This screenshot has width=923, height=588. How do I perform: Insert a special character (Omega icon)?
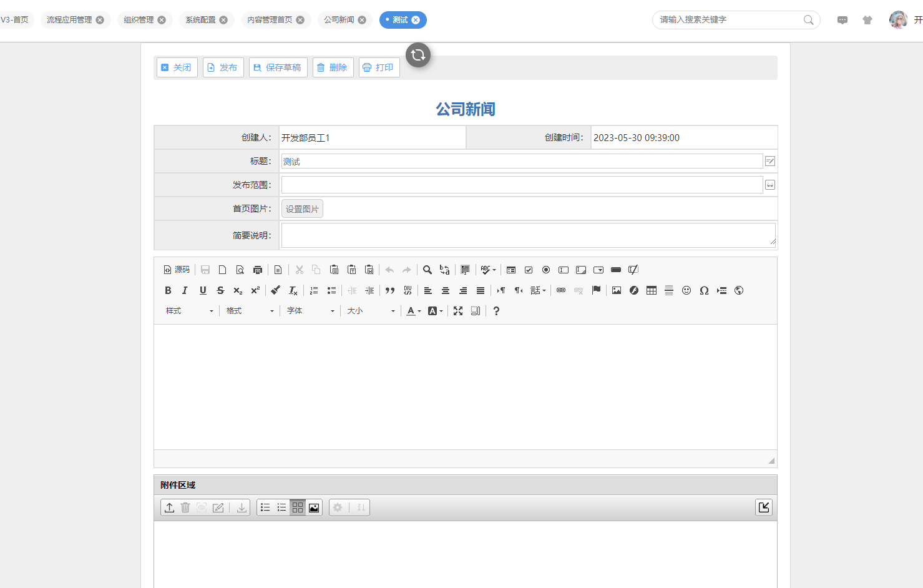tap(704, 290)
